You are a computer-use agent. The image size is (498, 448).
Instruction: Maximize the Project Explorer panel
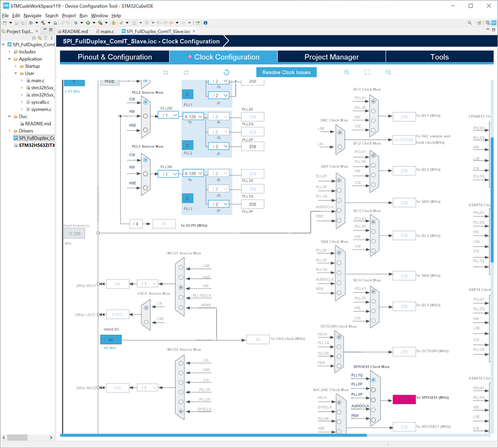point(50,29)
